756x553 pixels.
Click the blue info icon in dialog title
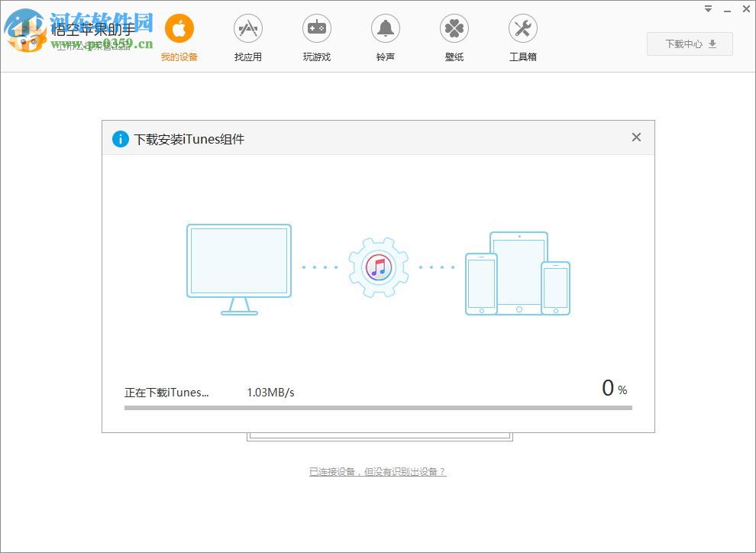[x=121, y=139]
